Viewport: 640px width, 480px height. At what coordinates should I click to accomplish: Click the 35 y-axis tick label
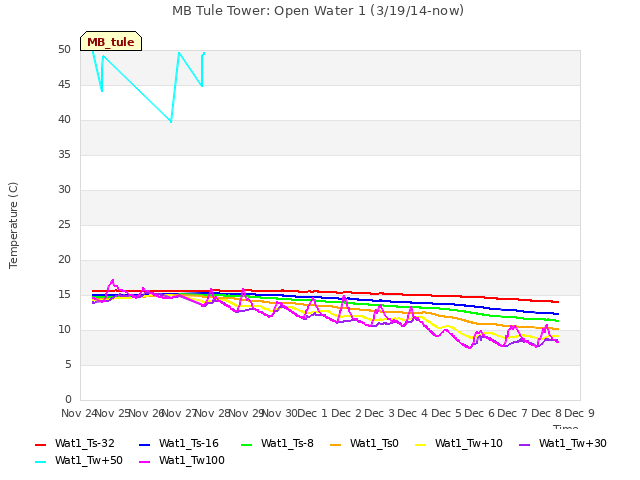tap(64, 155)
